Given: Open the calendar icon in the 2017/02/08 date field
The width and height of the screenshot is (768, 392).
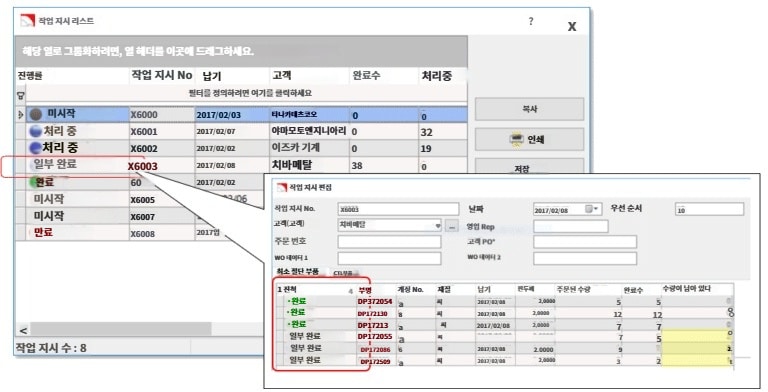Looking at the screenshot, I should [589, 209].
